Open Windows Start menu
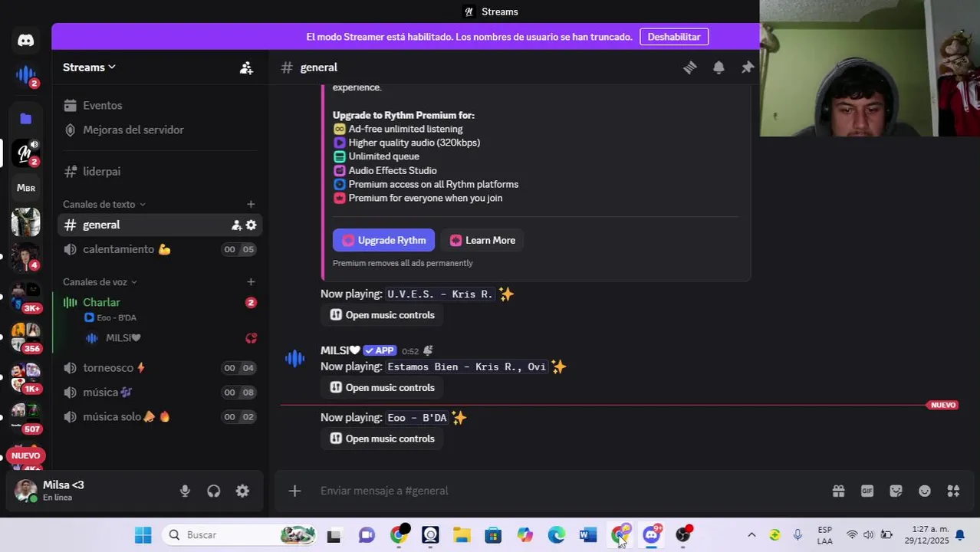The width and height of the screenshot is (980, 552). pos(143,535)
